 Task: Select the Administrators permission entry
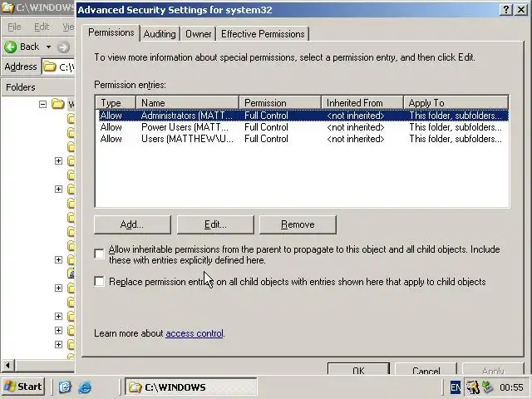pos(302,116)
